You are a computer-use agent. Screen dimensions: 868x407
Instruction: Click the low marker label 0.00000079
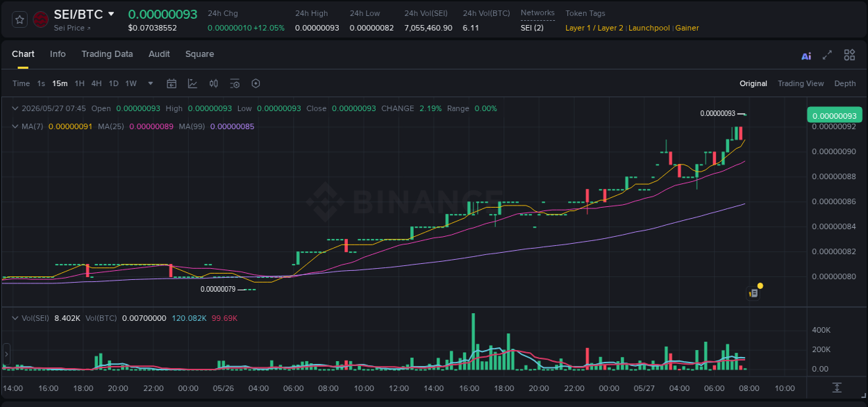pos(217,289)
